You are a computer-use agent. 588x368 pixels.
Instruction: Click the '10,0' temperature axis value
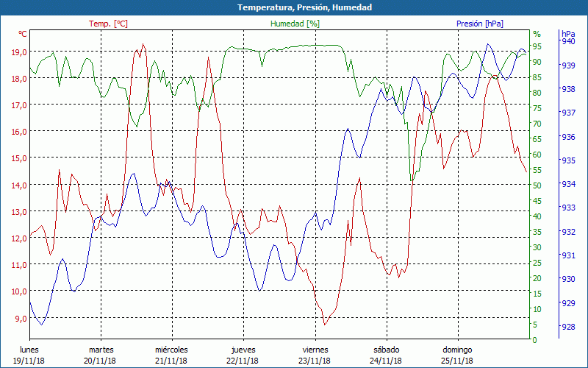pyautogui.click(x=19, y=291)
